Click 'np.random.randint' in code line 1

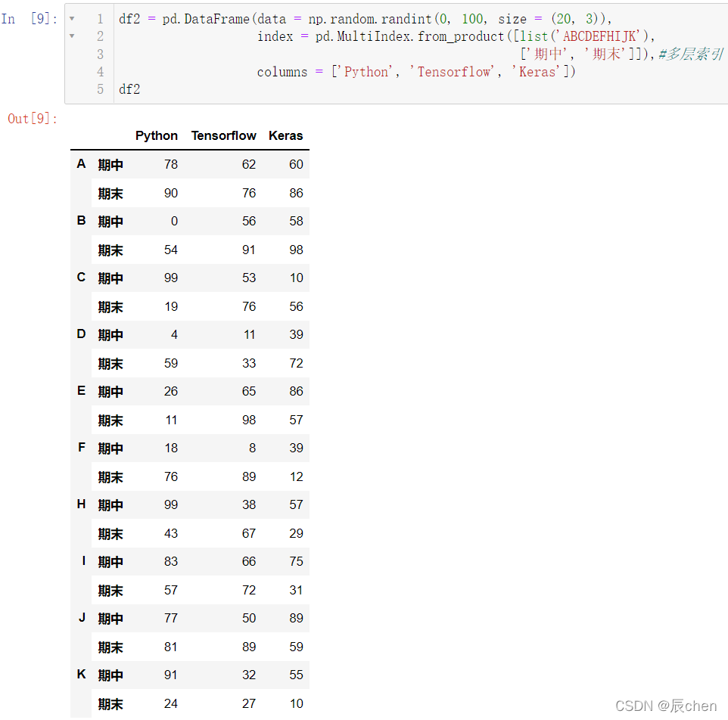[x=370, y=19]
